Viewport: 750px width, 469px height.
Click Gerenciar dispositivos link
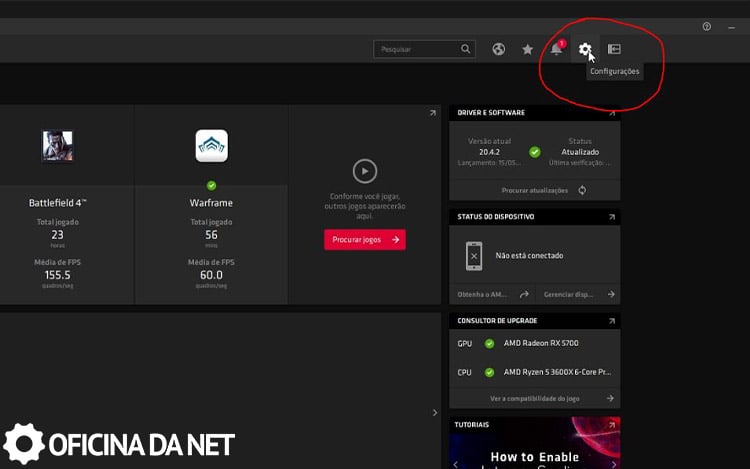(x=570, y=295)
